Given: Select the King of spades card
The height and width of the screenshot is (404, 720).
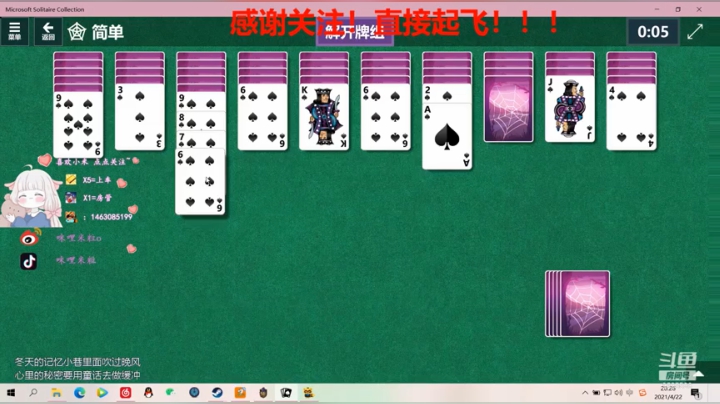Looking at the screenshot, I should coord(324,117).
